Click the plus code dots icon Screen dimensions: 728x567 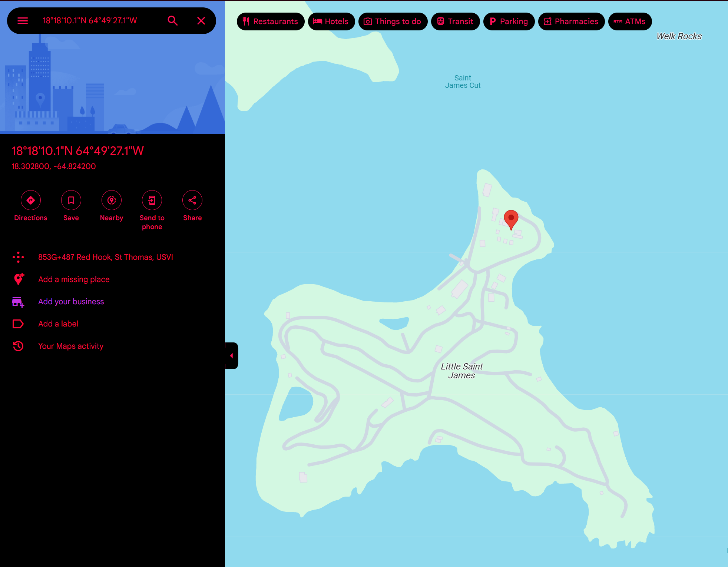pos(18,257)
